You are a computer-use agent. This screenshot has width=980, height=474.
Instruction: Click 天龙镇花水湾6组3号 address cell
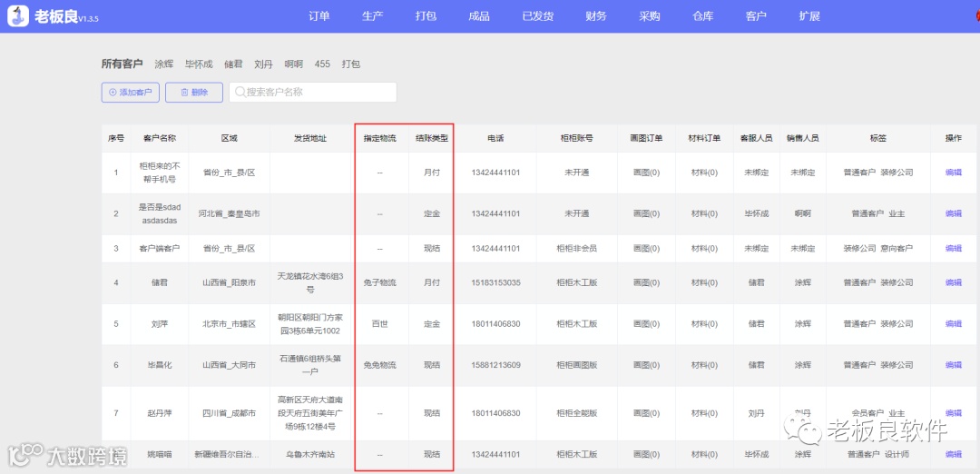310,282
